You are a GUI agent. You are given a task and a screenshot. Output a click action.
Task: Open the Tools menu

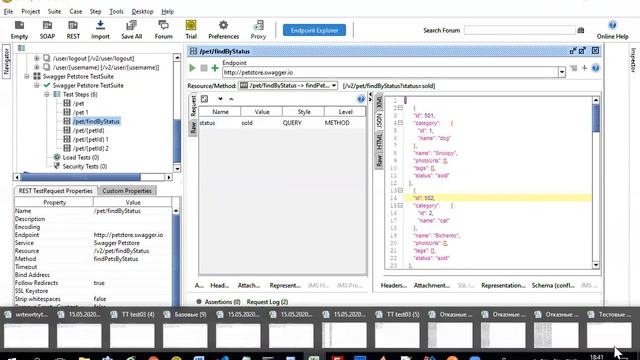pos(116,11)
